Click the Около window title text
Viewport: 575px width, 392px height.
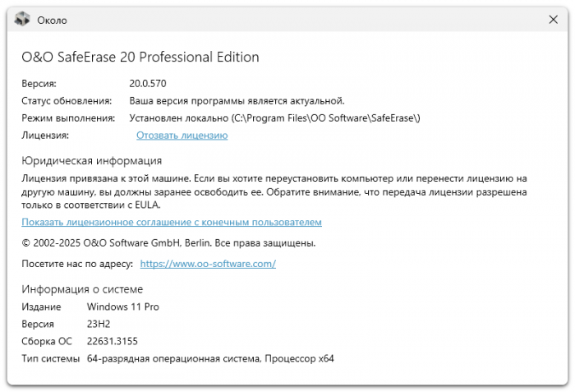click(52, 20)
